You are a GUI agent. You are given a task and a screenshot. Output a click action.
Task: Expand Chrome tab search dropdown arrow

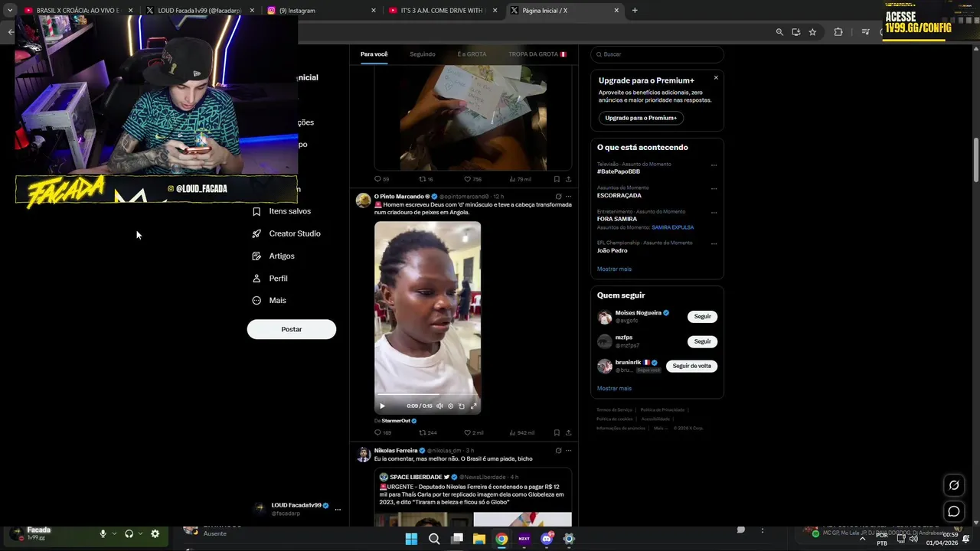10,11
